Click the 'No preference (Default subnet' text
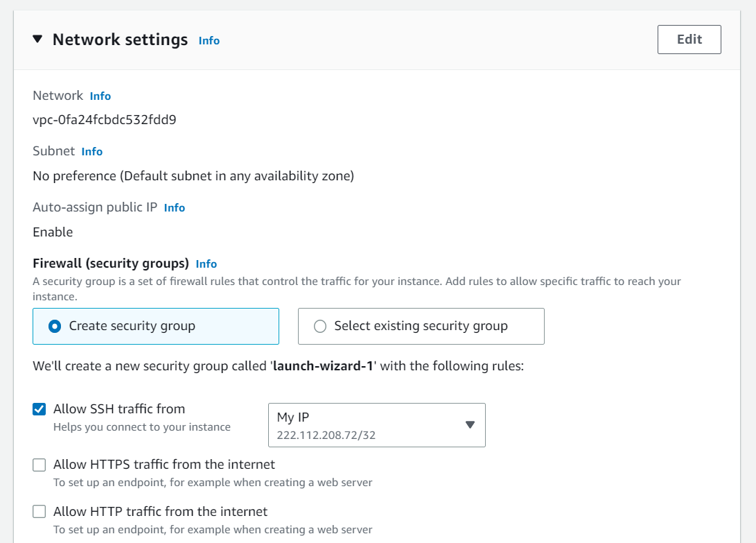Screen dimensions: 756x543 click(x=193, y=176)
